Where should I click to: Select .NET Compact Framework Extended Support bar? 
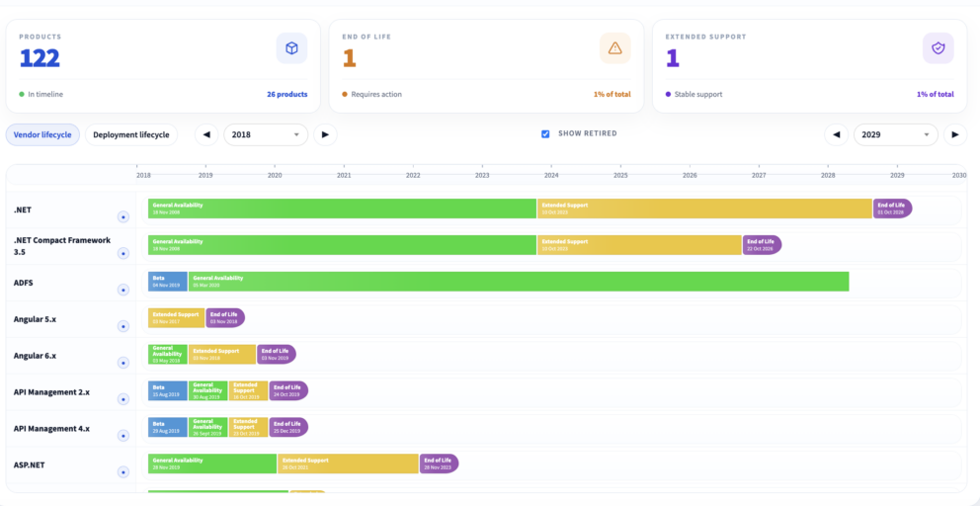(x=639, y=245)
